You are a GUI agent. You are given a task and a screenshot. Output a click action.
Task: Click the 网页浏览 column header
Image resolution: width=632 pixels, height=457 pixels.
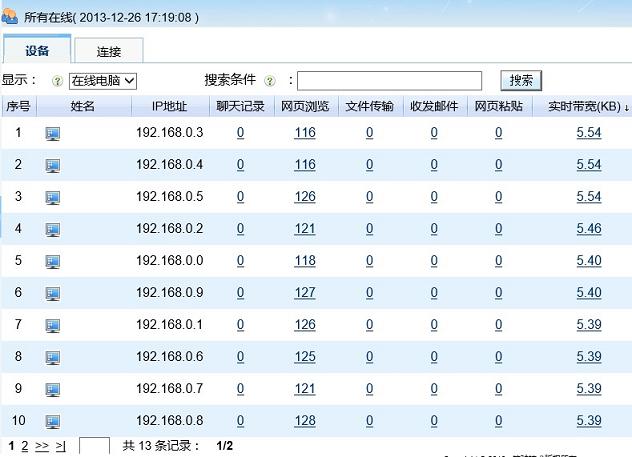(x=304, y=106)
